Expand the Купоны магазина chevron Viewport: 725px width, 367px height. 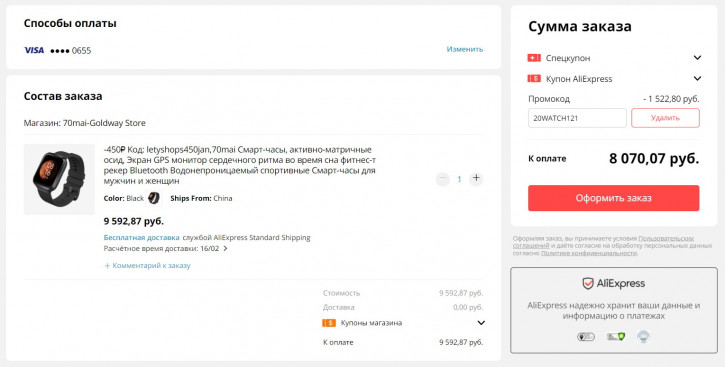tap(481, 323)
